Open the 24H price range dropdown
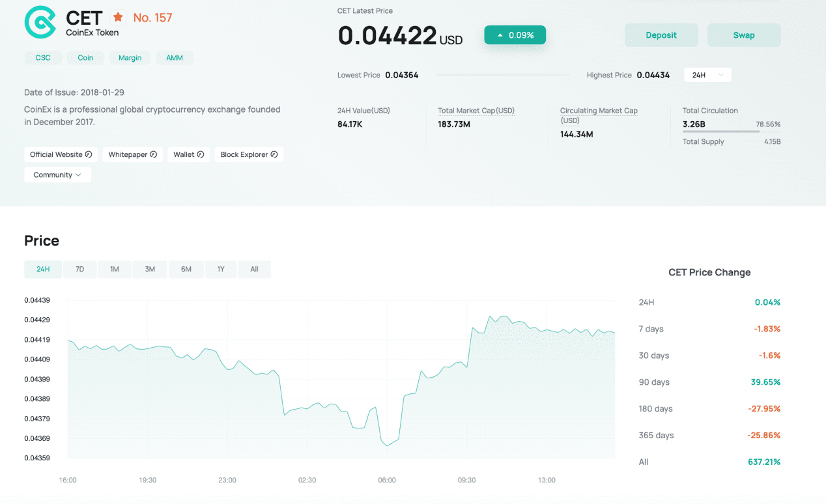Screen dimensions: 826x504 [707, 75]
